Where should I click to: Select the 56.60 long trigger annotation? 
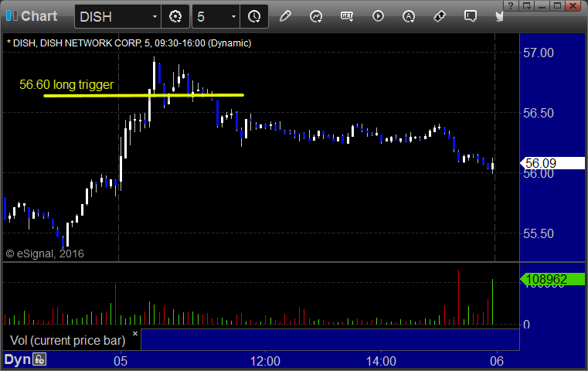(66, 84)
